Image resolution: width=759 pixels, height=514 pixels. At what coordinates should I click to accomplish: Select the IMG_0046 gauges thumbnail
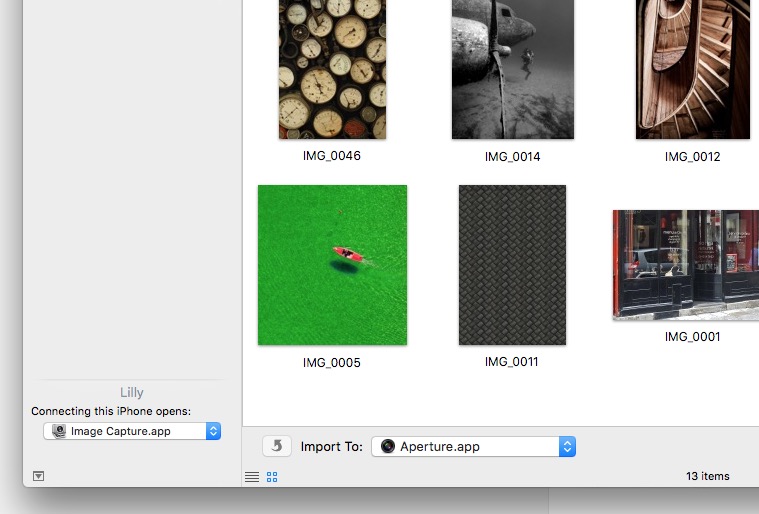(x=333, y=69)
